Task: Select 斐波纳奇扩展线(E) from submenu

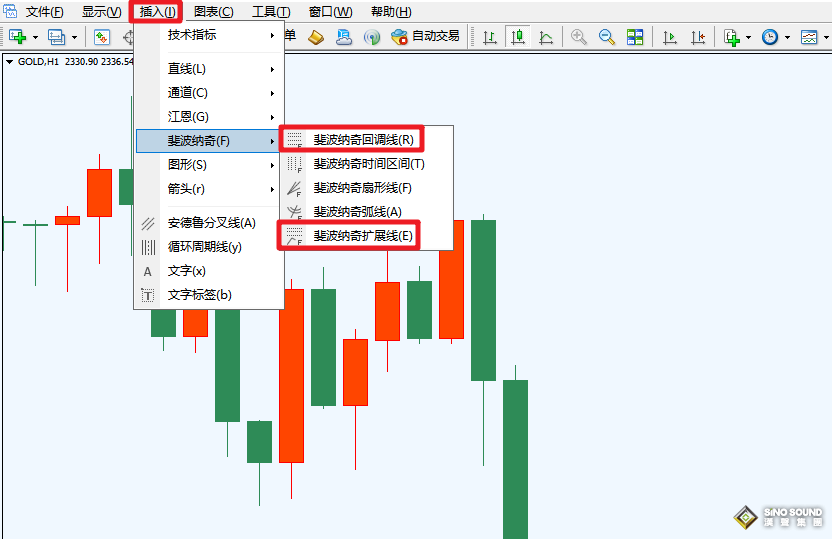Action: [363, 236]
